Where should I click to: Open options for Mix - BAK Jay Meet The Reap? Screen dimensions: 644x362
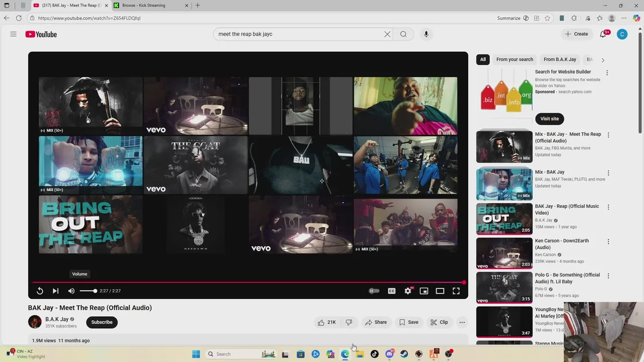click(x=608, y=135)
